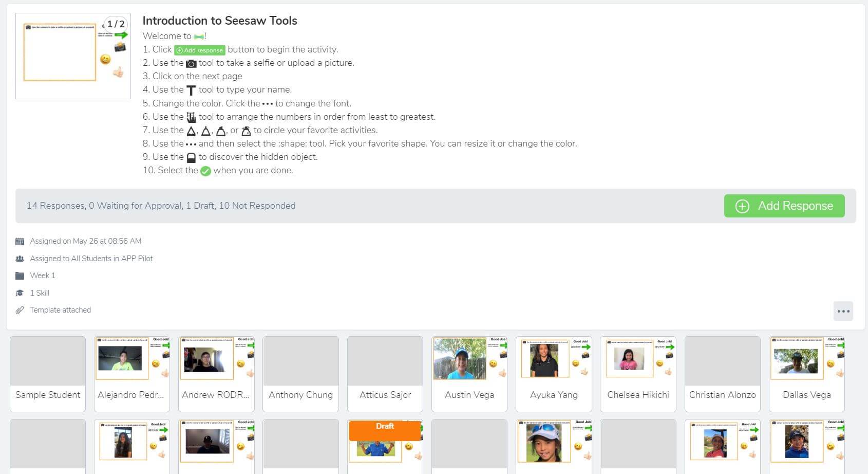Click the camera icon in the instructions
Viewport: 868px width, 474px height.
click(x=191, y=64)
